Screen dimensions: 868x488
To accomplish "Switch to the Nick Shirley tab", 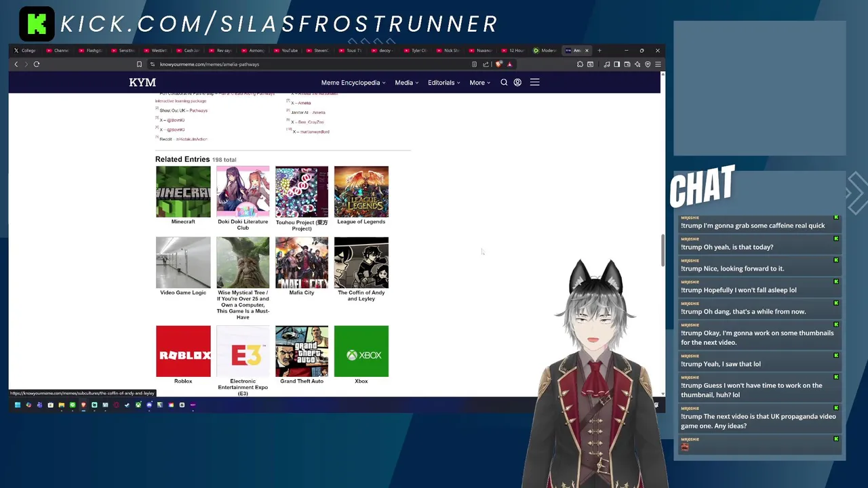I will pyautogui.click(x=450, y=50).
